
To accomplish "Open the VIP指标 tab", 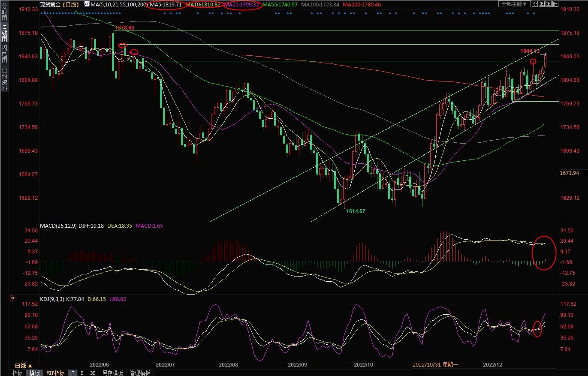I will pyautogui.click(x=55, y=373).
